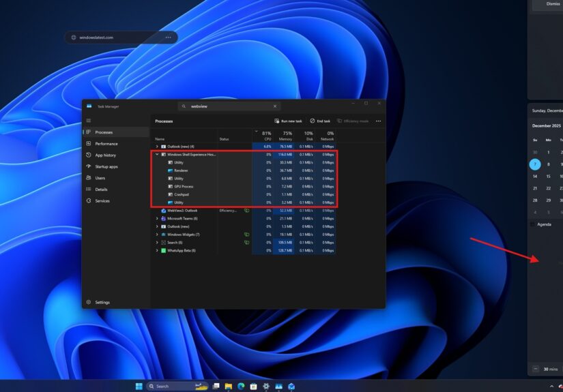Click Run new task button
The width and height of the screenshot is (563, 392).
tap(288, 121)
